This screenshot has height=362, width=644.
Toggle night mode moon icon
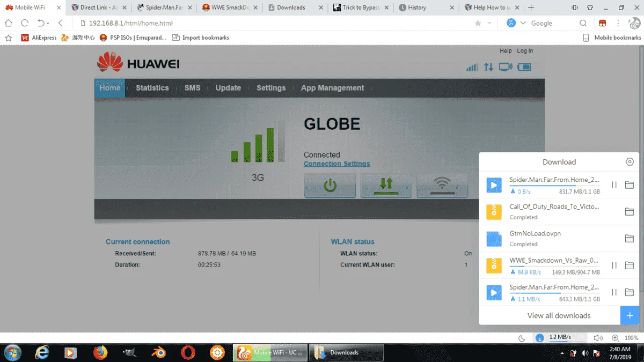click(522, 338)
